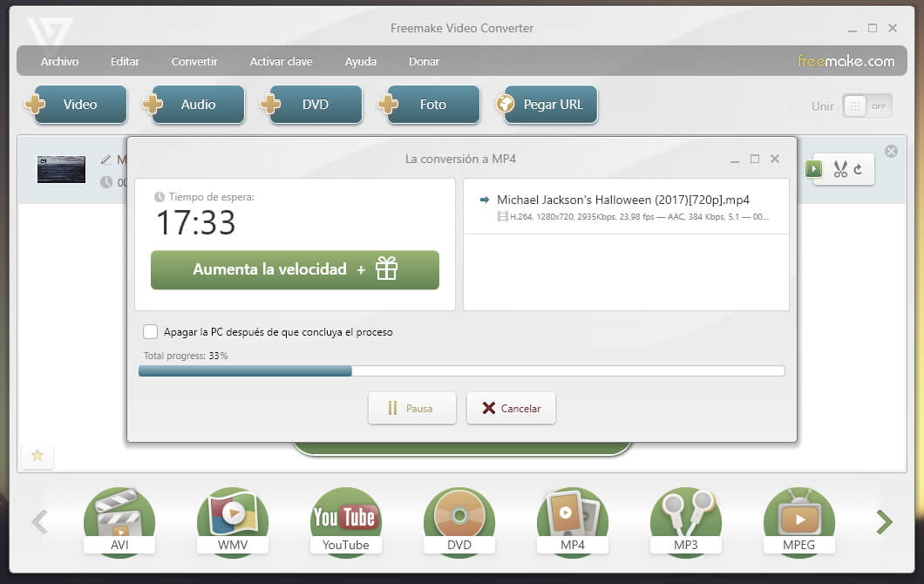Screen dimensions: 924x584
Task: Select the AVI output format icon
Action: pyautogui.click(x=119, y=521)
